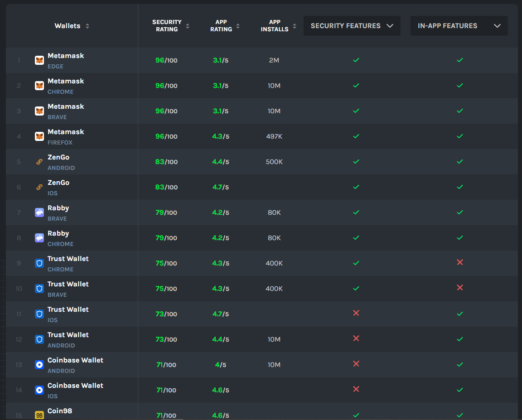Image resolution: width=522 pixels, height=420 pixels.
Task: Click the Rabby wallet icon for Brave
Action: coord(39,212)
